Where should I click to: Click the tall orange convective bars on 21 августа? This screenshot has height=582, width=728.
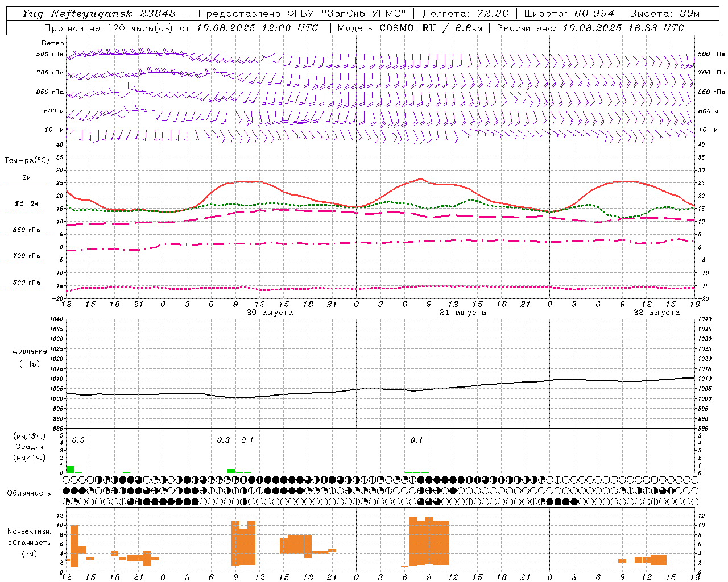coord(429,541)
